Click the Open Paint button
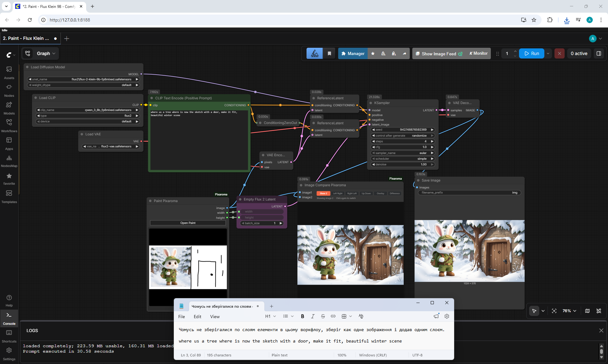 tap(188, 223)
